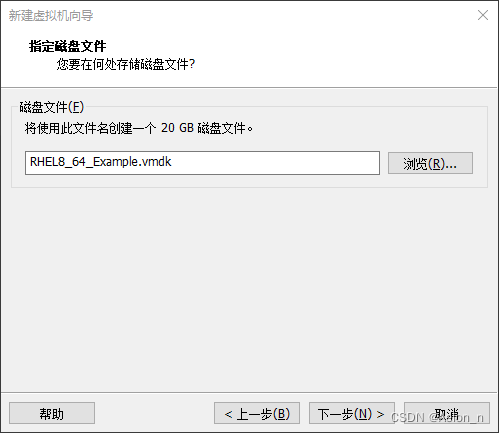This screenshot has width=499, height=433.
Task: Click the text 将使用此文件名创建一个 20 GB 磁盘文件
Action: 139,128
